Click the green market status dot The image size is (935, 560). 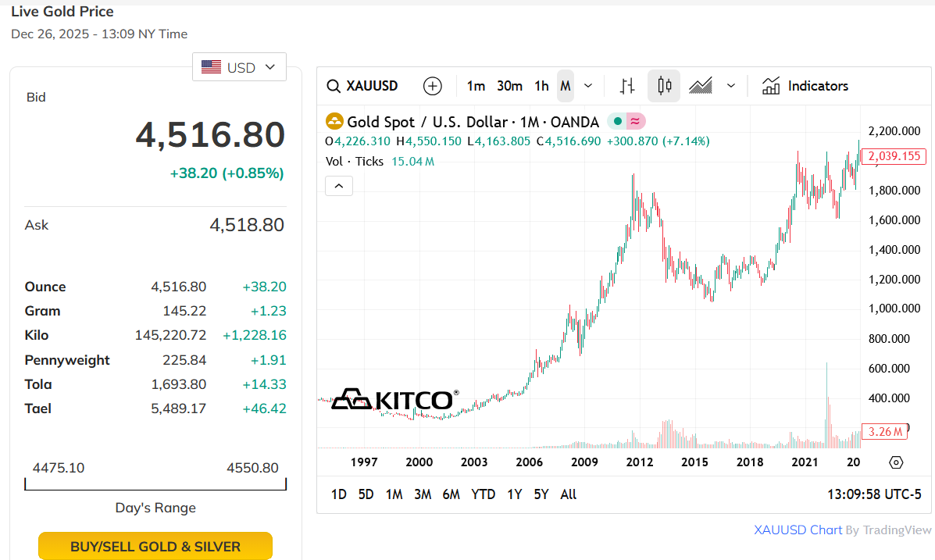(618, 122)
